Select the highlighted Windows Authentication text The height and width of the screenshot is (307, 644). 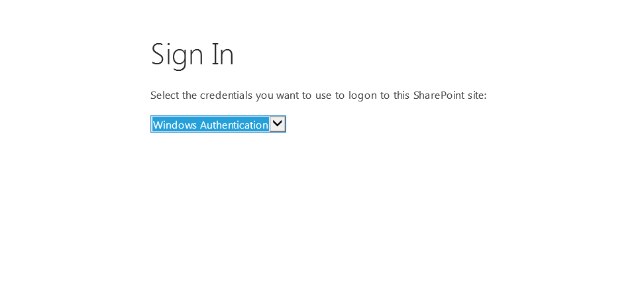(210, 125)
